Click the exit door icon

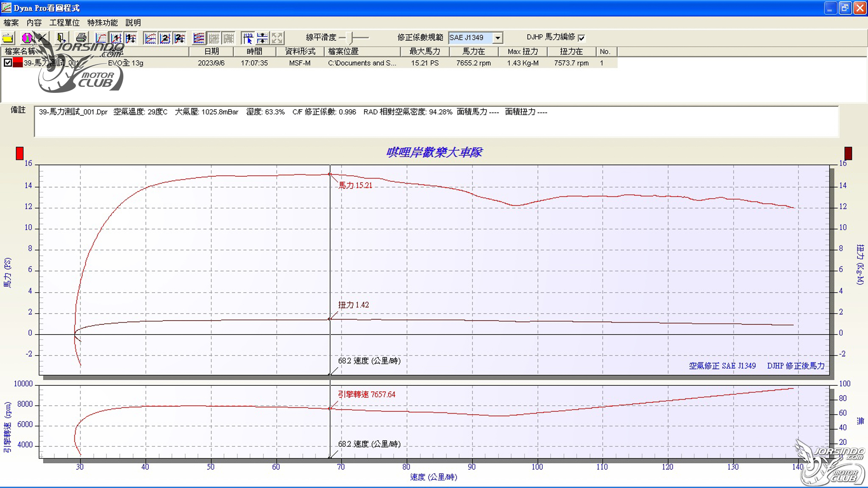[x=61, y=38]
